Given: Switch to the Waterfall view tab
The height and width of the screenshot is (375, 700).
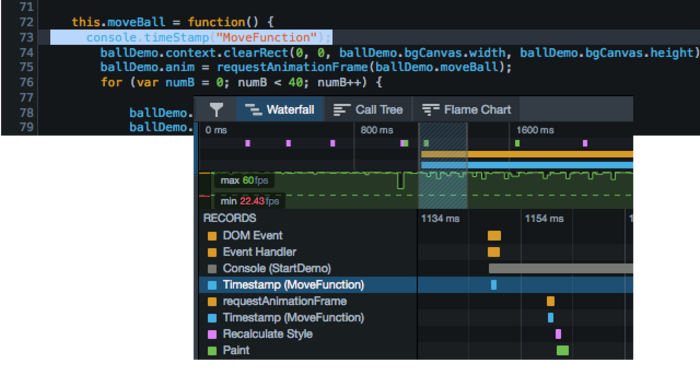Looking at the screenshot, I should point(279,110).
